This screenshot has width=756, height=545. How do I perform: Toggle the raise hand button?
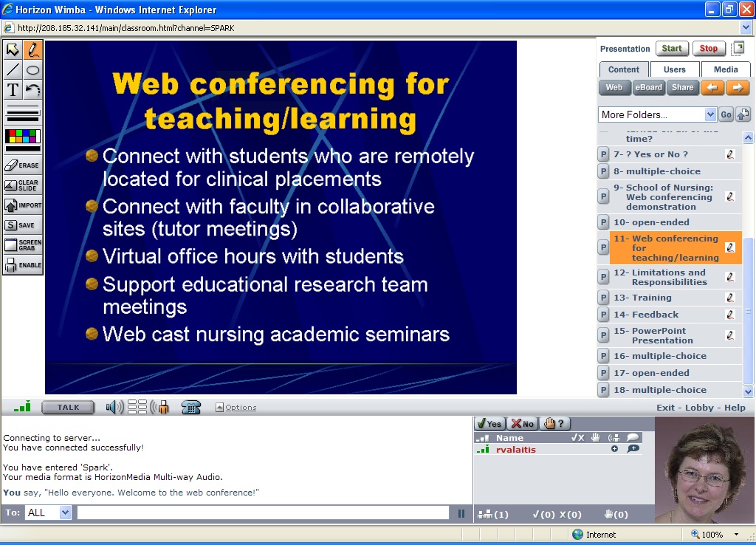(x=555, y=423)
